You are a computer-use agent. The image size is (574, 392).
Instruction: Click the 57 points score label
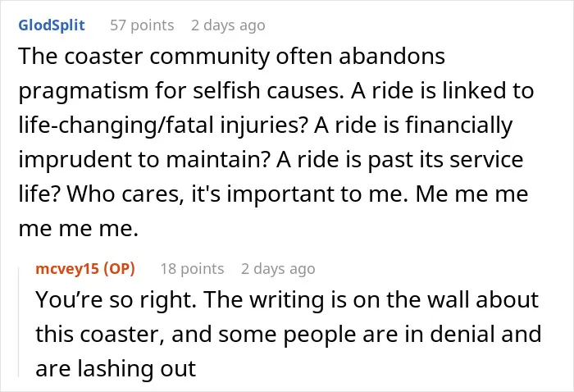(142, 25)
